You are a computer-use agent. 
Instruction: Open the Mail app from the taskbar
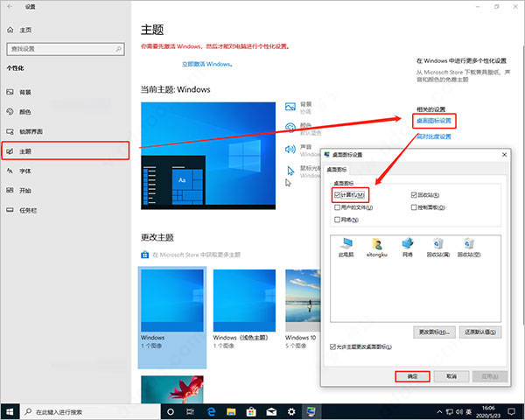271,411
